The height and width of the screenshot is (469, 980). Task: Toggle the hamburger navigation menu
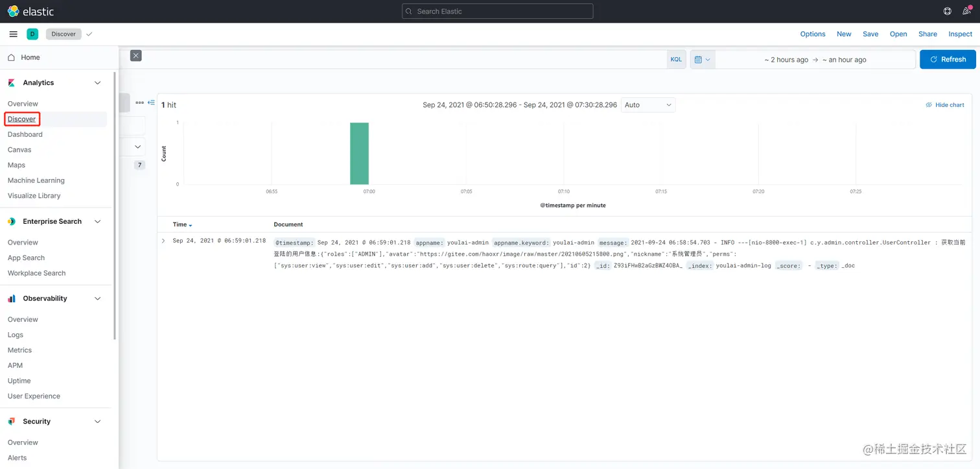(13, 34)
